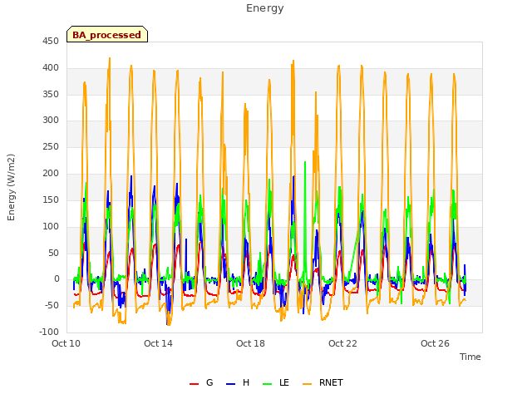Click the H legend label
The image size is (532, 399).
(246, 382)
